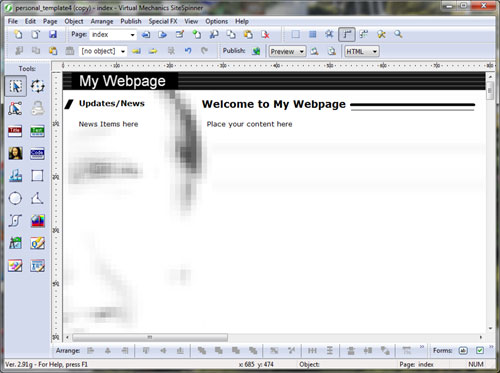Click the My Webpage header title
The height and width of the screenshot is (373, 500).
122,81
